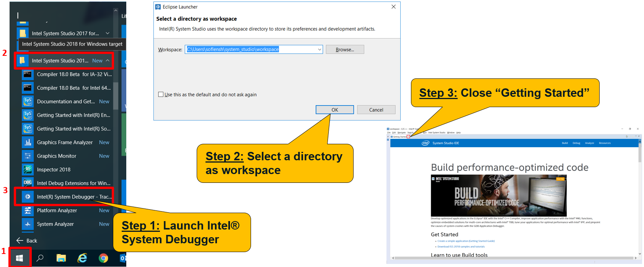644x267 pixels.
Task: Click the Getting Started with Intel(R) So... icon
Action: coord(28,129)
